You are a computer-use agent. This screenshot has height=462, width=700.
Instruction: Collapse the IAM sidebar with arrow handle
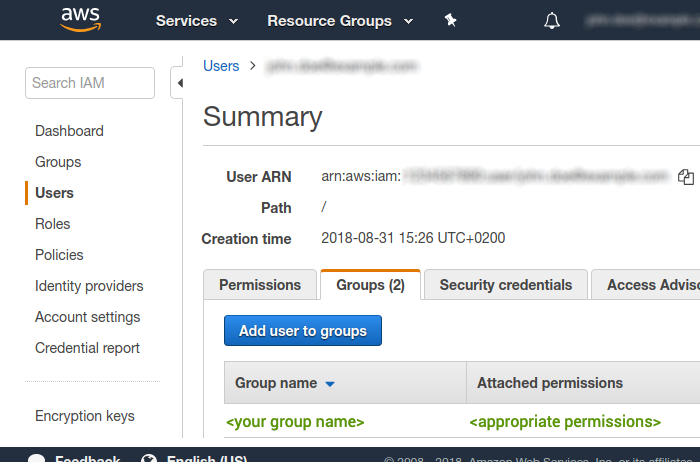(x=178, y=83)
